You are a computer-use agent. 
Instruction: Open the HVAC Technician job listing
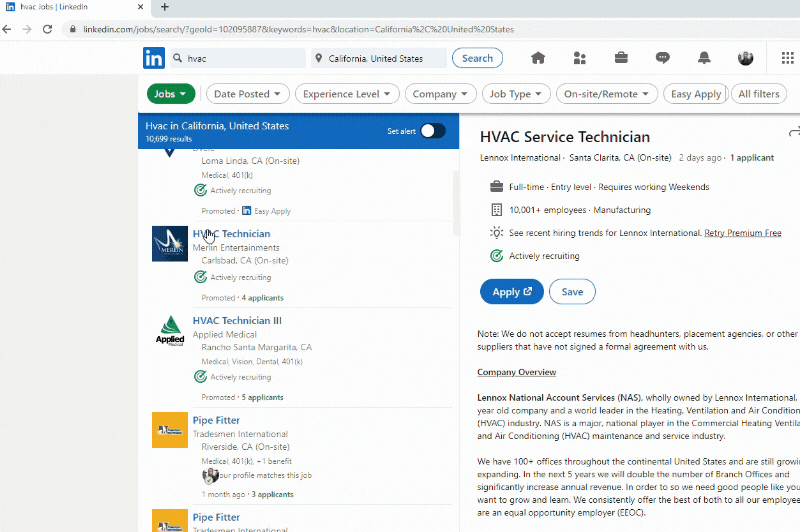(232, 234)
